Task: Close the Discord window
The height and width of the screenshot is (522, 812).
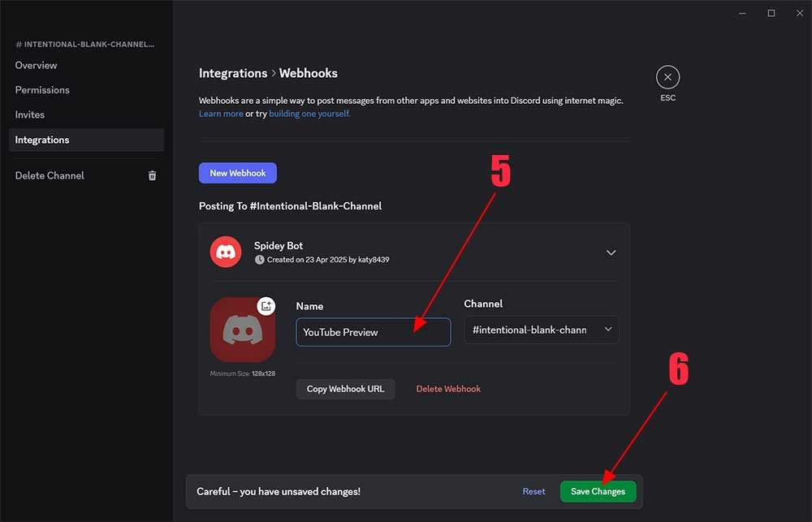Action: 800,14
